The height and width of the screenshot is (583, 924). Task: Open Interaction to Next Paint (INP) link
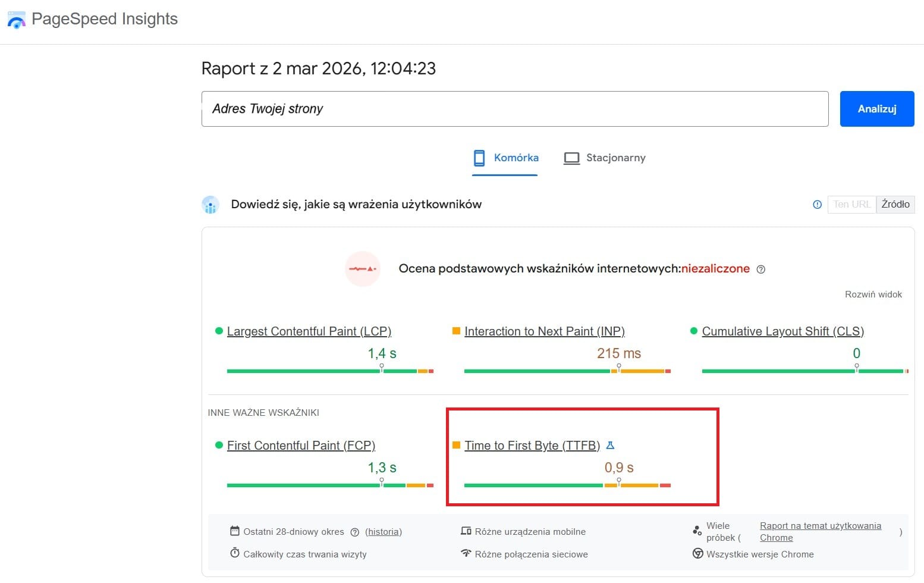pyautogui.click(x=545, y=331)
